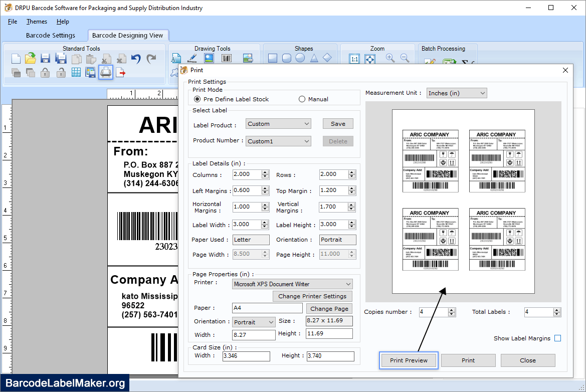Click the Card Size Height field
This screenshot has width=586, height=392.
point(330,356)
